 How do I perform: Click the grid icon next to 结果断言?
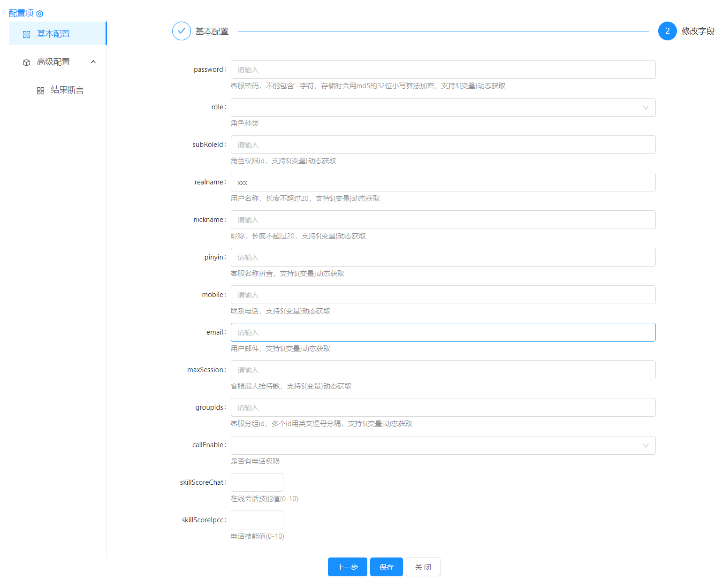click(x=41, y=91)
